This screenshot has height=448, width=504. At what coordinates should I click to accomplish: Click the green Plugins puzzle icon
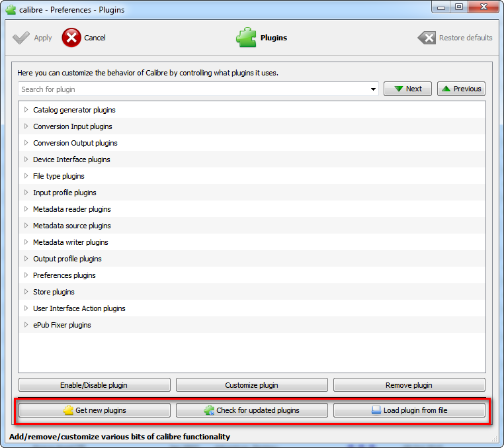pos(246,37)
